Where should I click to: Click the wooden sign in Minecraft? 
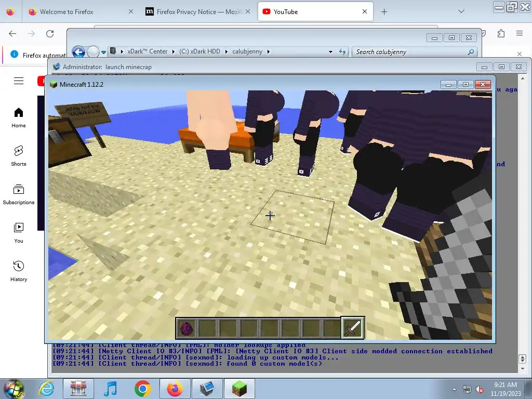click(83, 113)
